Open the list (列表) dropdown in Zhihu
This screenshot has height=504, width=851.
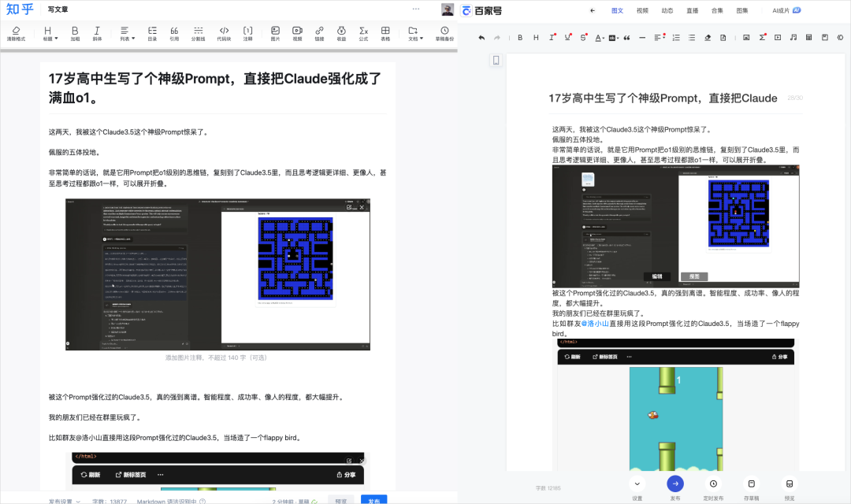click(x=126, y=33)
